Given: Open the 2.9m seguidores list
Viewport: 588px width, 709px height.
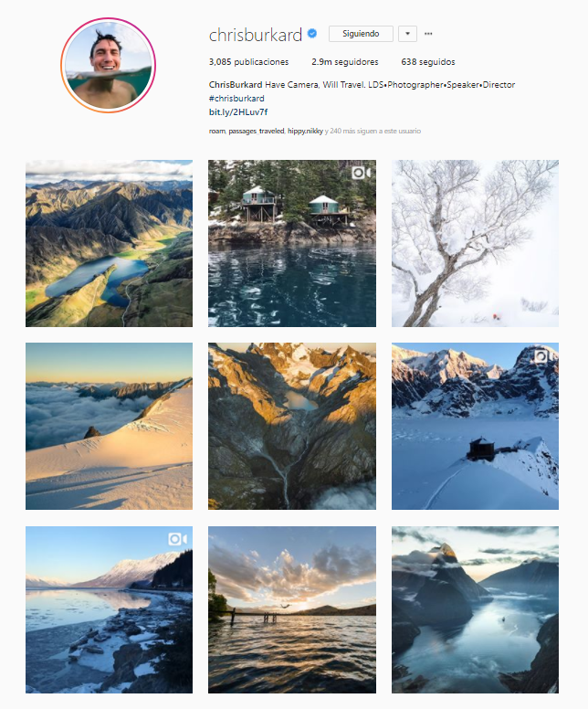Looking at the screenshot, I should pyautogui.click(x=345, y=62).
